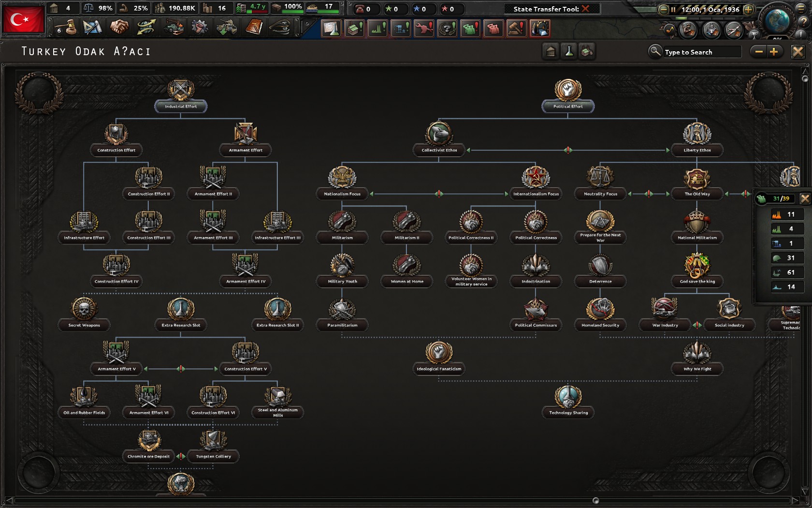
Task: Open the Recruit and Deploy tank menu
Action: 226,28
